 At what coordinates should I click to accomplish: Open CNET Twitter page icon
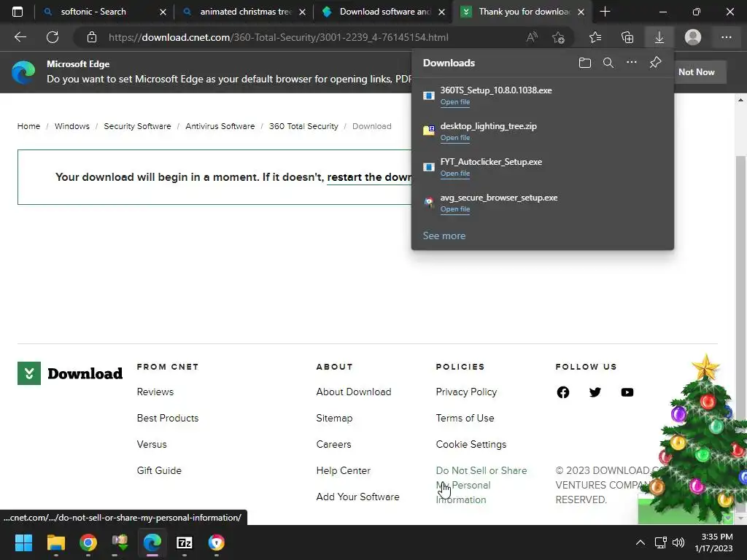pyautogui.click(x=595, y=392)
